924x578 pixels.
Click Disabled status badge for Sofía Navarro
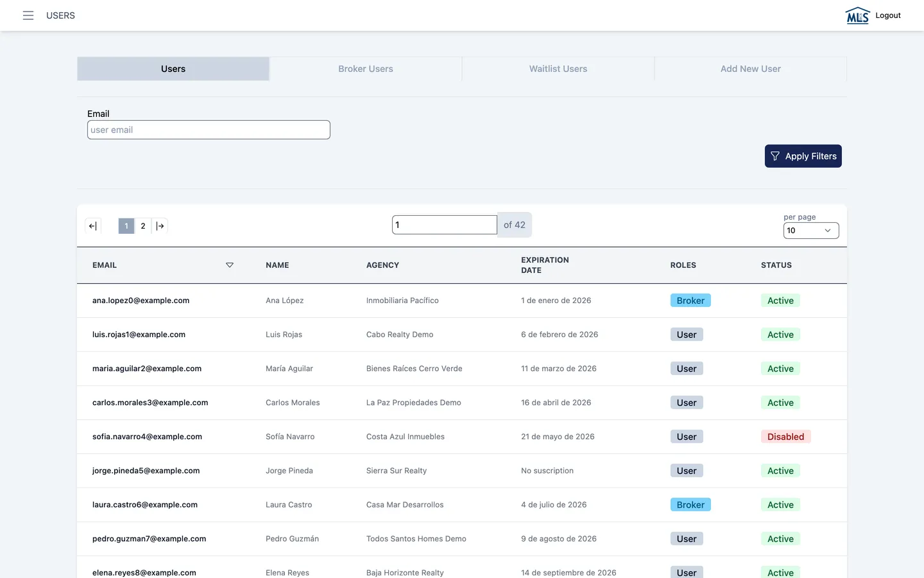pos(786,437)
